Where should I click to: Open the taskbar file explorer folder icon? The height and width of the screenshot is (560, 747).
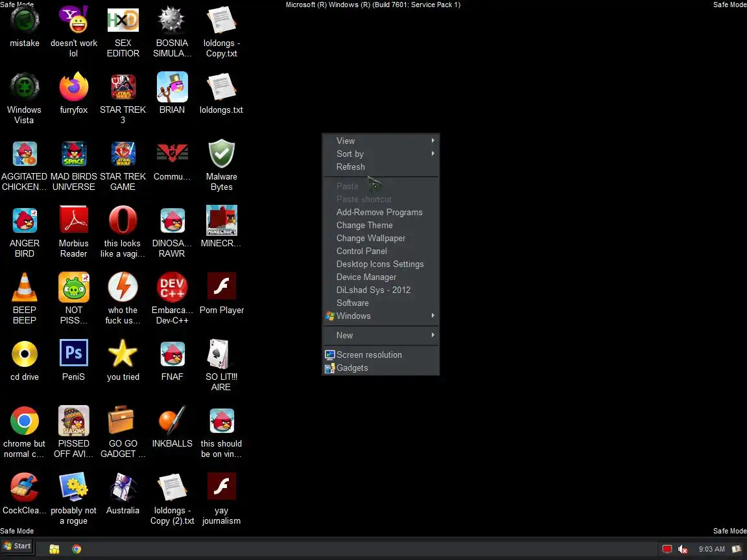[x=54, y=549]
